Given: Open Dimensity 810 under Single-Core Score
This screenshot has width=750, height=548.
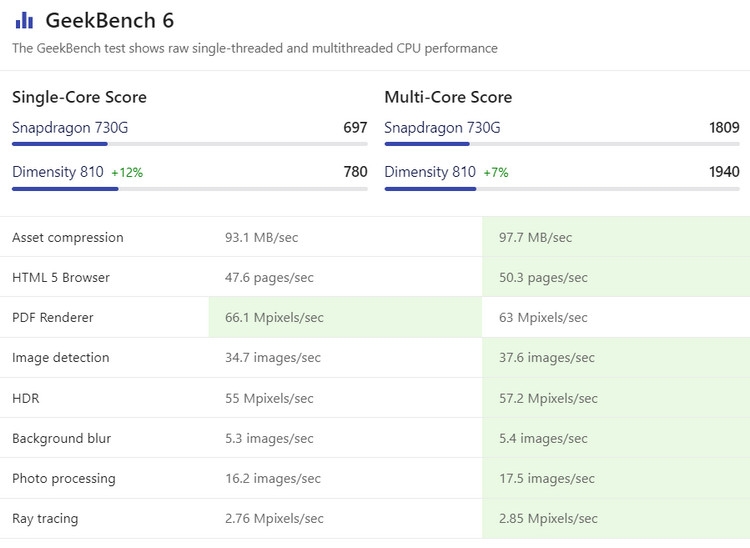Looking at the screenshot, I should coord(58,172).
